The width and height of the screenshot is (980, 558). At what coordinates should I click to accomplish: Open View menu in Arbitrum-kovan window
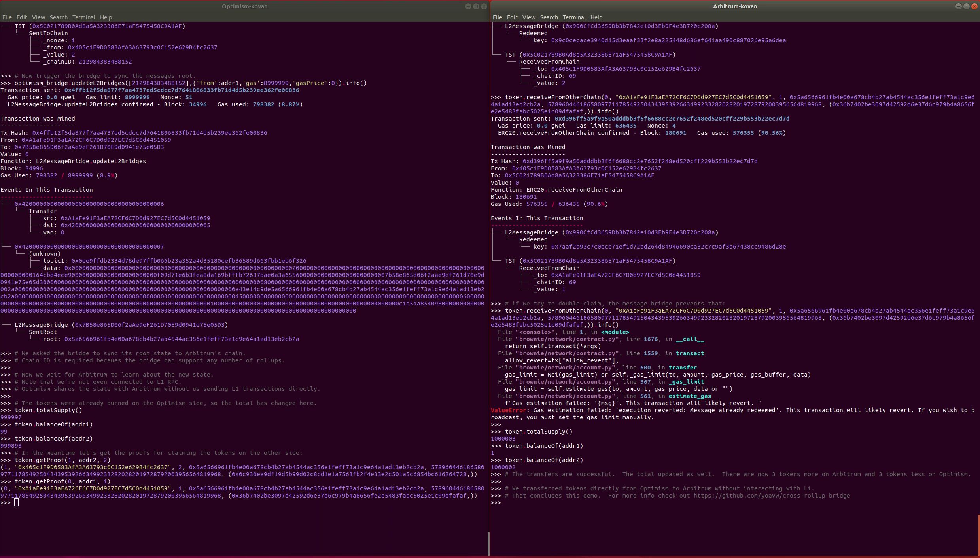coord(529,17)
